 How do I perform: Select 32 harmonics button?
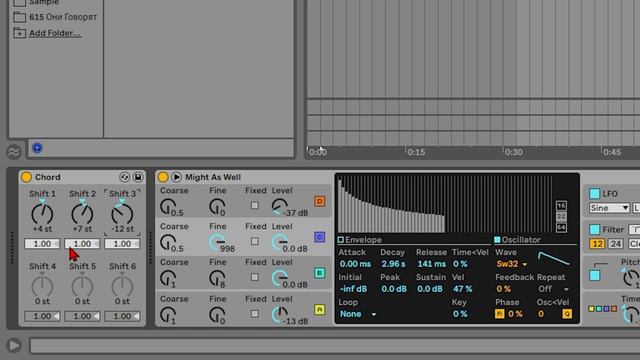tap(561, 216)
